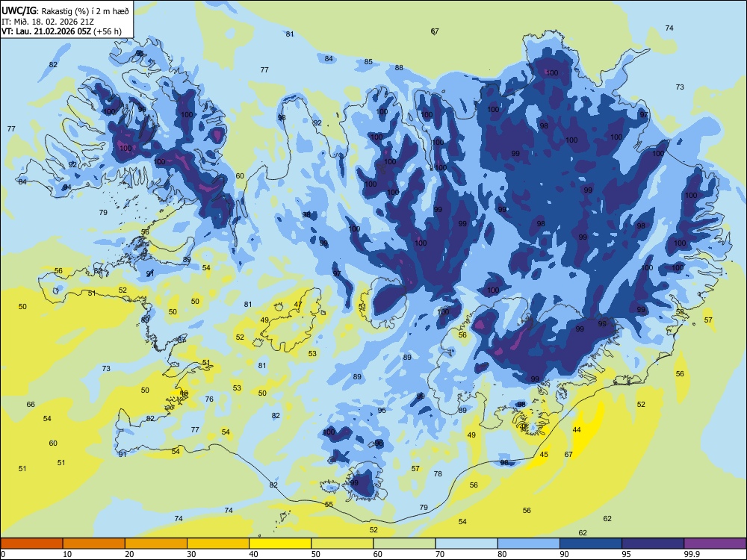Click the legend tick label 40
The width and height of the screenshot is (747, 560).
pos(253,554)
